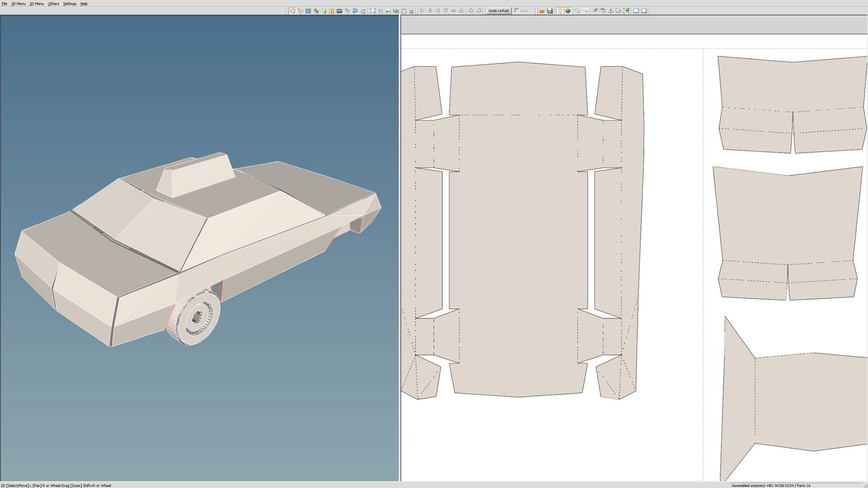This screenshot has width=868, height=488.
Task: Expand the 2D Menu
Action: tap(36, 4)
